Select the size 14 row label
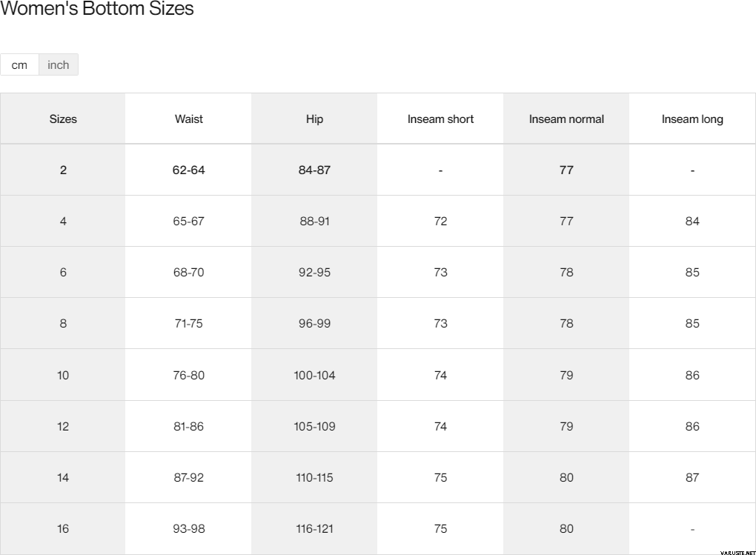This screenshot has height=555, width=756. tap(63, 478)
